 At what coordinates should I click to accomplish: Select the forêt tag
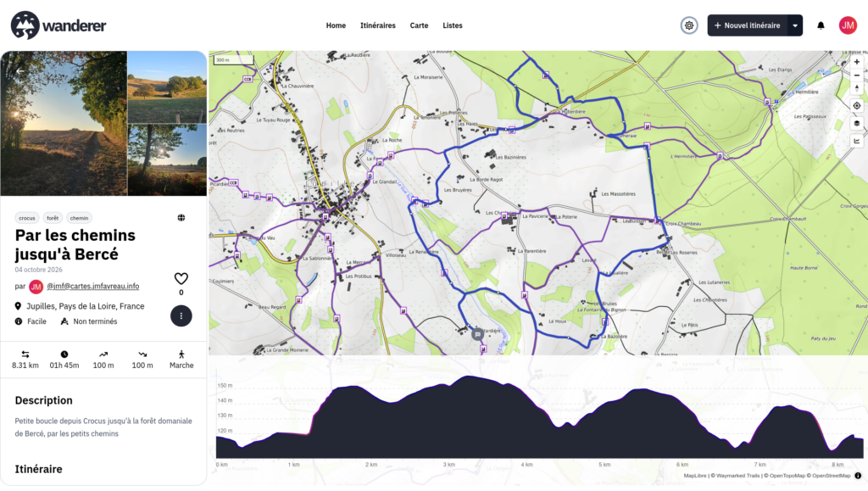[53, 218]
